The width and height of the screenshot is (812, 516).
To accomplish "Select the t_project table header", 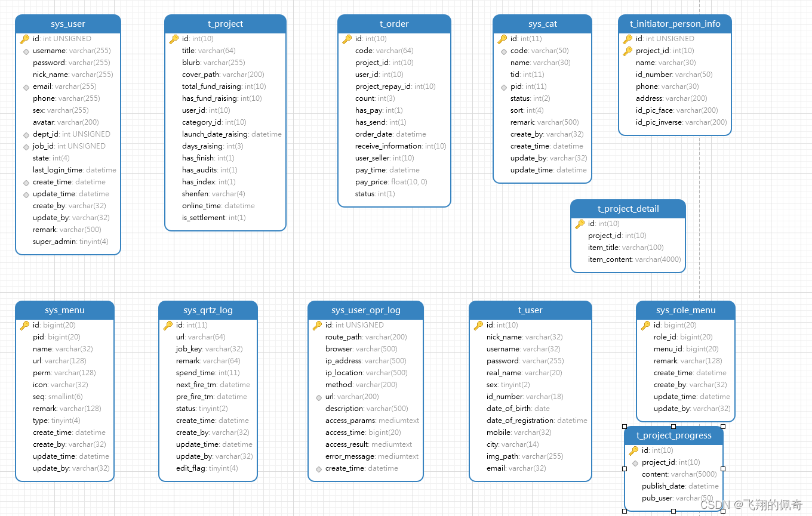I will (225, 24).
